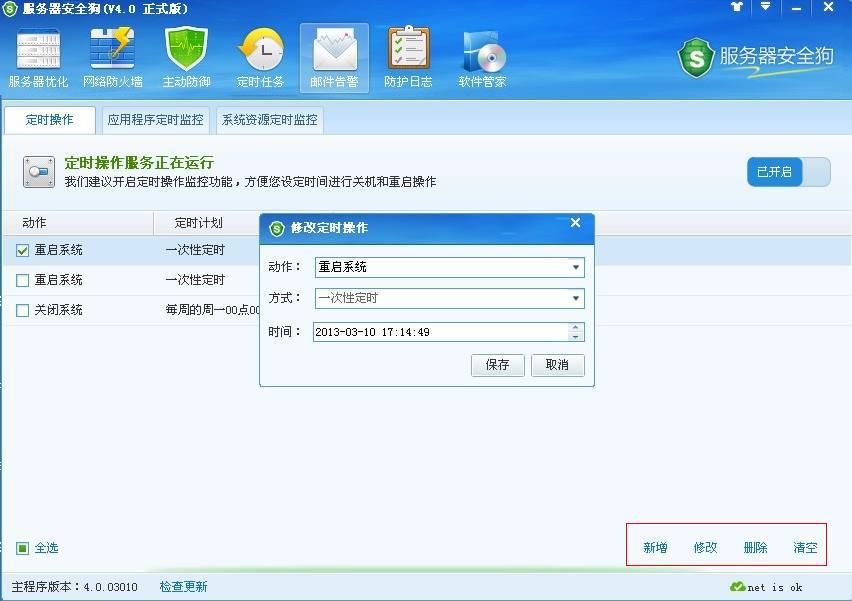Click the home icon in the title bar

point(736,9)
